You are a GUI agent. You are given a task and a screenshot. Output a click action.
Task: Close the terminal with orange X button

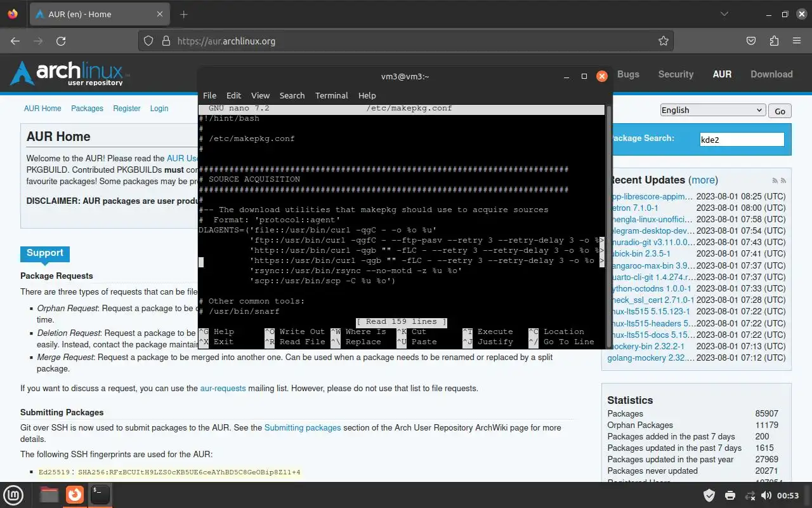[602, 76]
